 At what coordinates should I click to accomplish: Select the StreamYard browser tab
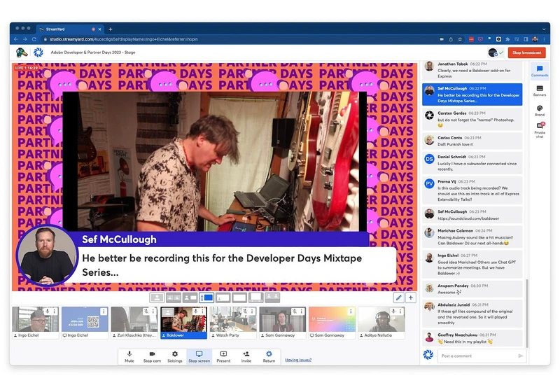click(70, 29)
